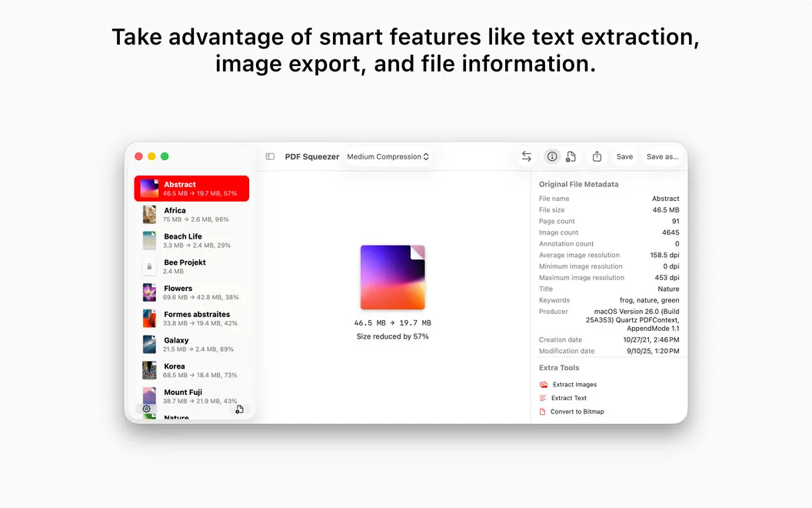Select the locked Bee Projekt file
The width and height of the screenshot is (812, 508).
coord(191,266)
